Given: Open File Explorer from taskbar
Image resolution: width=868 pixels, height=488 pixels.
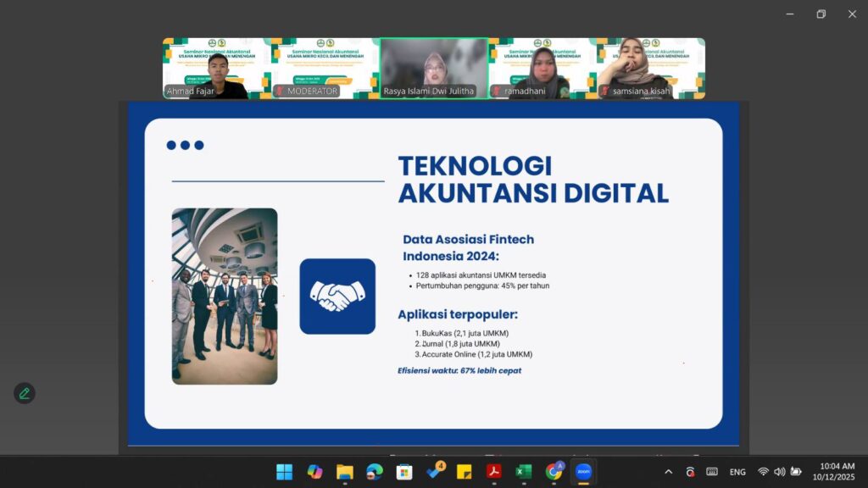Looking at the screenshot, I should click(344, 472).
